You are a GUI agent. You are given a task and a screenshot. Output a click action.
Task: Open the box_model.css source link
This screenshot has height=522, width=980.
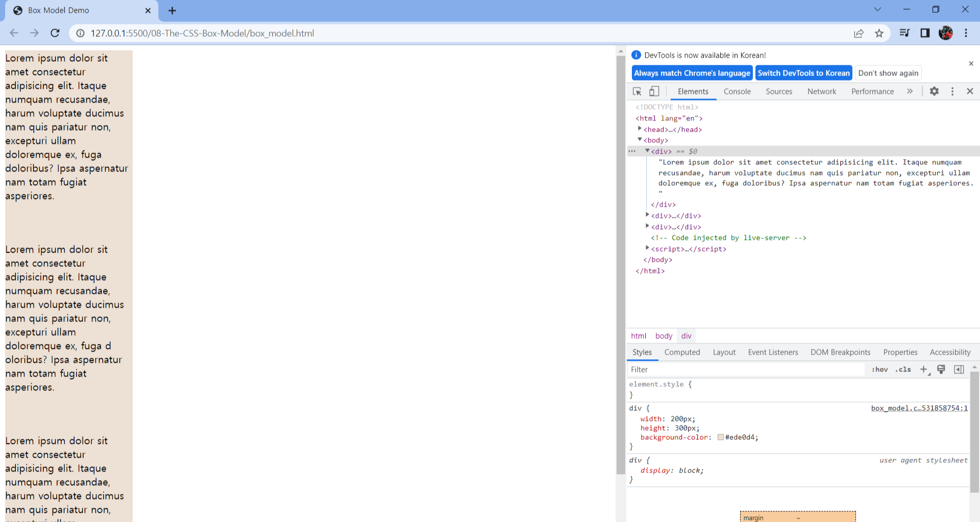[x=919, y=408]
